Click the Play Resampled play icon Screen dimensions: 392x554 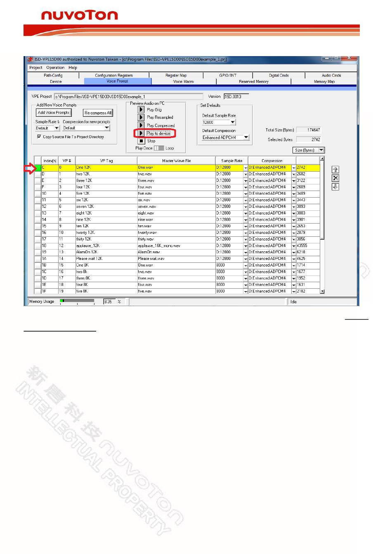[141, 118]
